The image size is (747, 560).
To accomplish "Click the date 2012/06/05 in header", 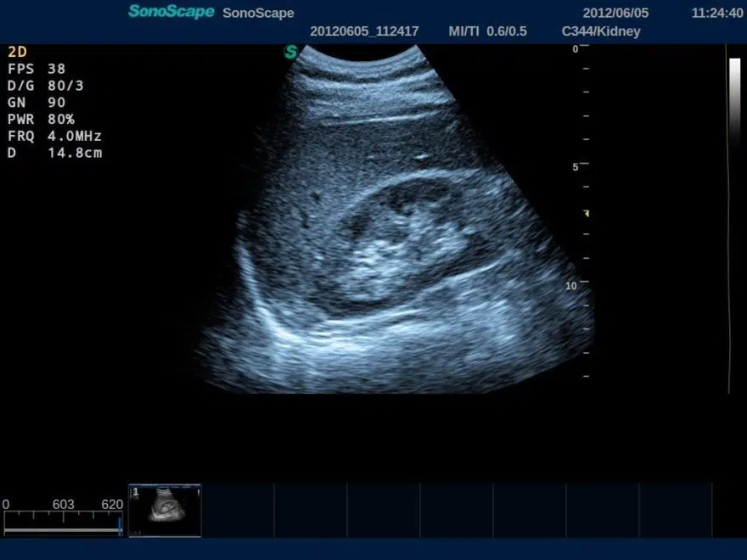I will pos(615,13).
